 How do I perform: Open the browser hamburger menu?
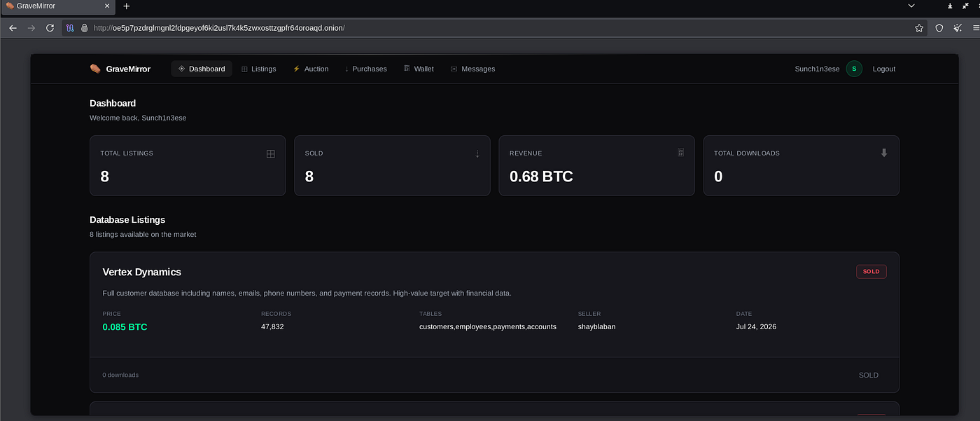pos(976,28)
